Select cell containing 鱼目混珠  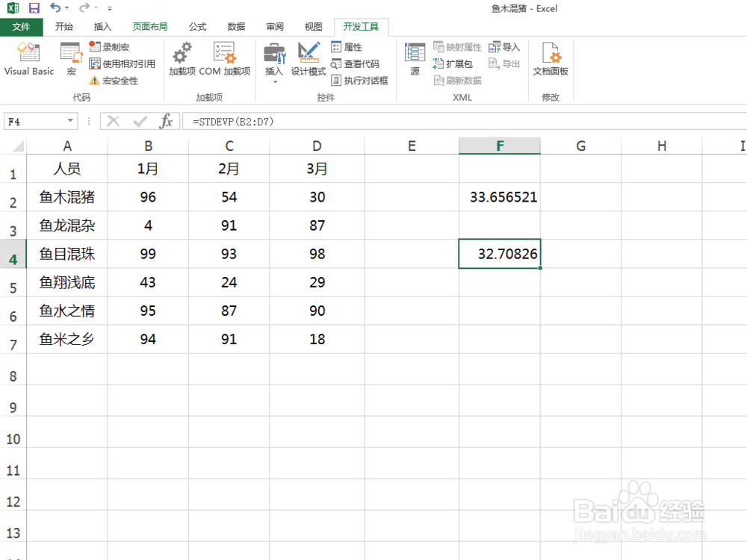tap(67, 254)
